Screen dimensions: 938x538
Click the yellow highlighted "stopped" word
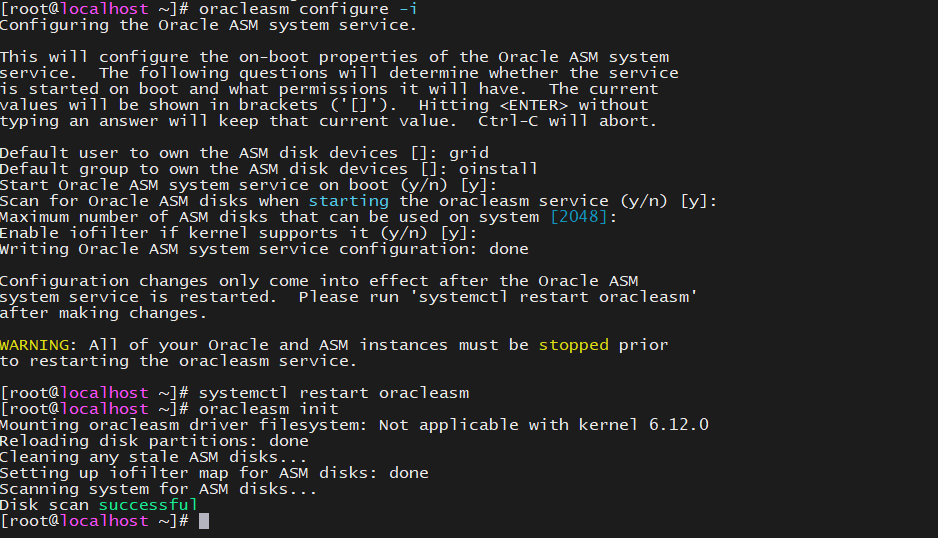pos(573,345)
